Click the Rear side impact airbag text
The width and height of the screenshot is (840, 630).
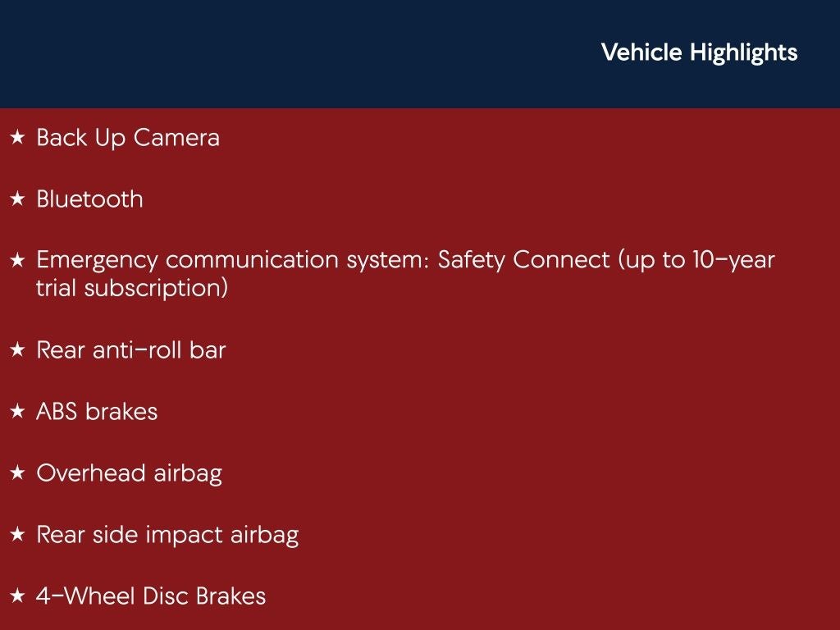coord(167,535)
